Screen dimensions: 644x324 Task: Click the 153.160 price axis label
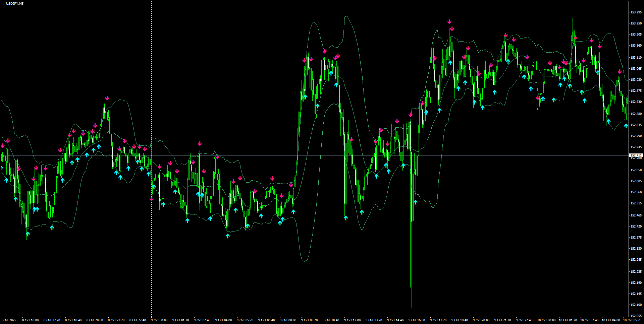pos(636,46)
